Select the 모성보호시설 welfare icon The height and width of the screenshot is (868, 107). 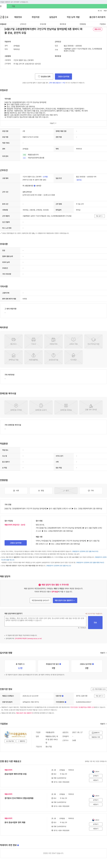[x=53, y=357]
